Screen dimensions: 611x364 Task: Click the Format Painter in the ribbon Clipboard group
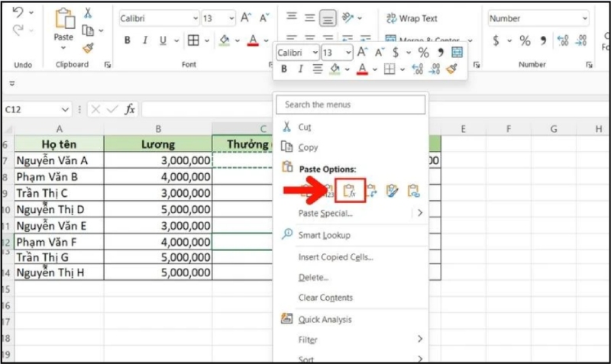(89, 47)
